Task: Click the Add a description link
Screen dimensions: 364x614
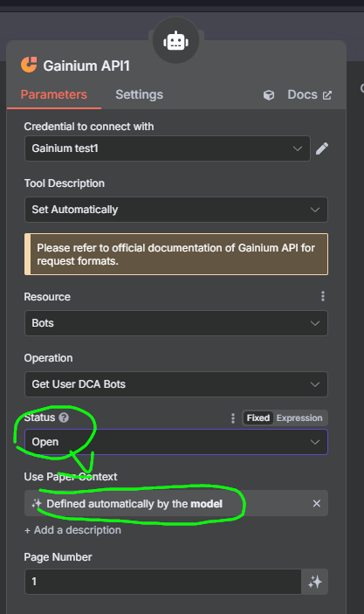Action: [72, 530]
